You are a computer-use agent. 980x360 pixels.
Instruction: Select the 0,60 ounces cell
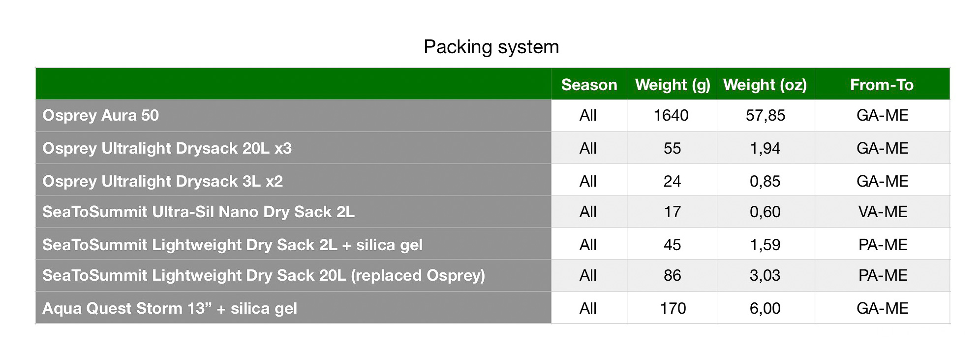tap(766, 212)
